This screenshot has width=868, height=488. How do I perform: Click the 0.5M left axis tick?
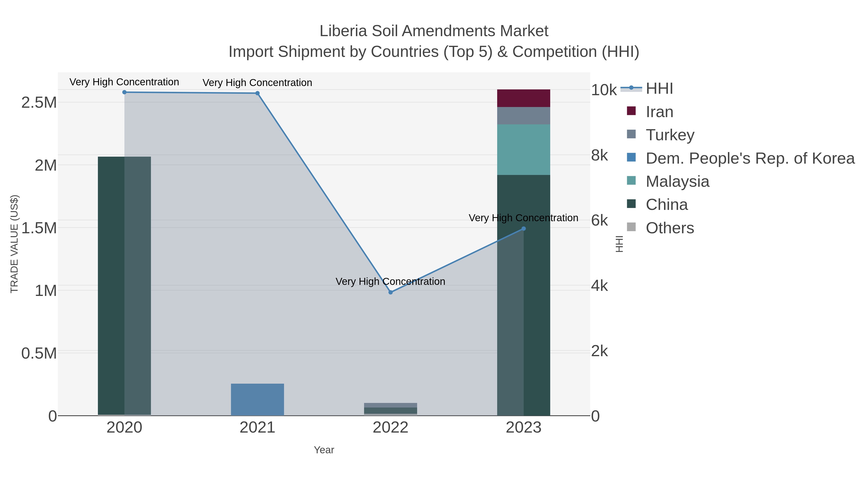pyautogui.click(x=39, y=353)
